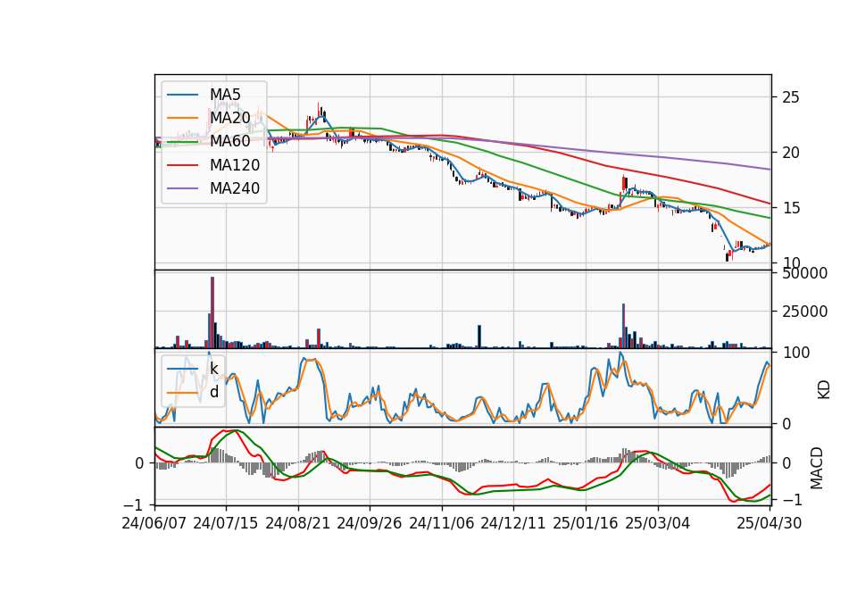Click the price axis value 20
Screen dimensions: 857x616
pyautogui.click(x=790, y=153)
